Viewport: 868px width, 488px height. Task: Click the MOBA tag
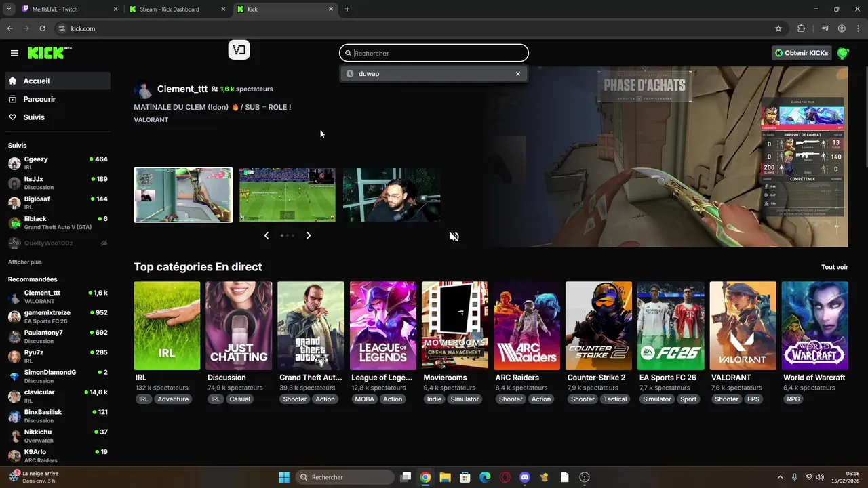coord(364,399)
